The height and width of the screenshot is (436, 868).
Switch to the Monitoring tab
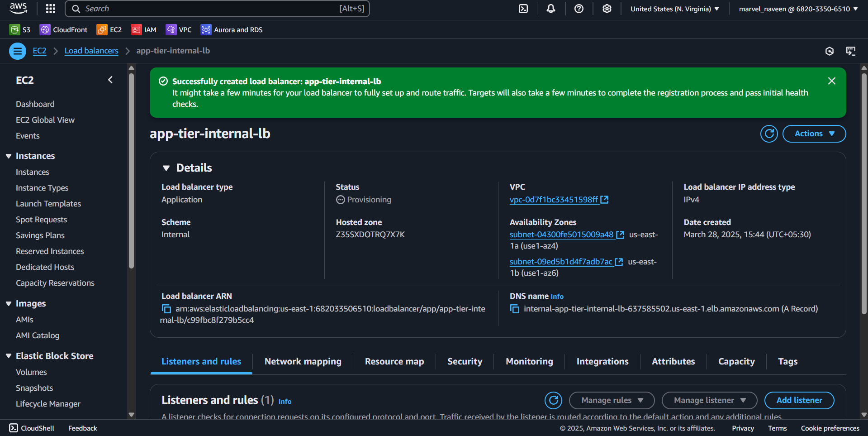point(529,361)
